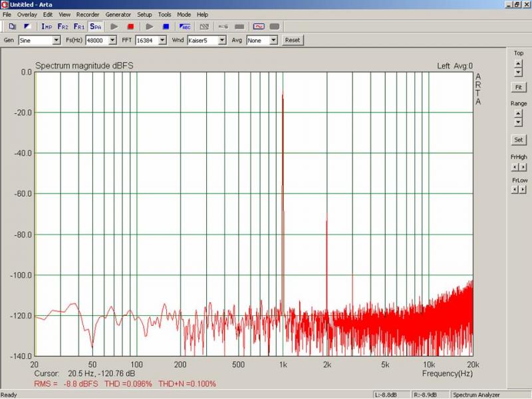Toggle the red waveform display icon
532x399 pixels.
(258, 27)
